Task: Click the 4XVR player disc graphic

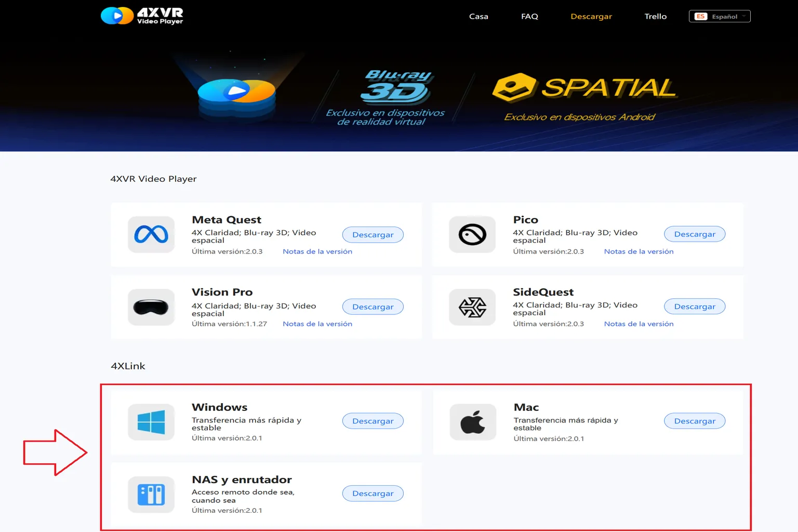Action: point(236,98)
